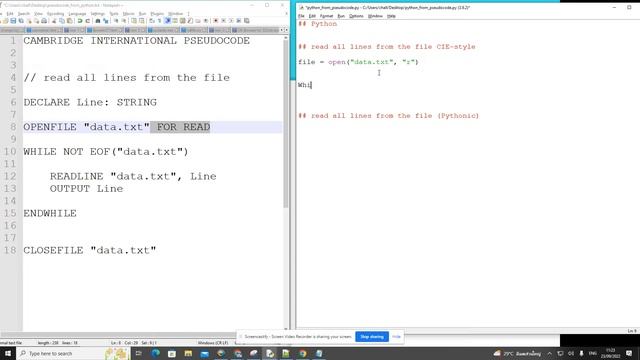The image size is (640, 360).
Task: Open Help menu in IDLE window
Action: 391,16
